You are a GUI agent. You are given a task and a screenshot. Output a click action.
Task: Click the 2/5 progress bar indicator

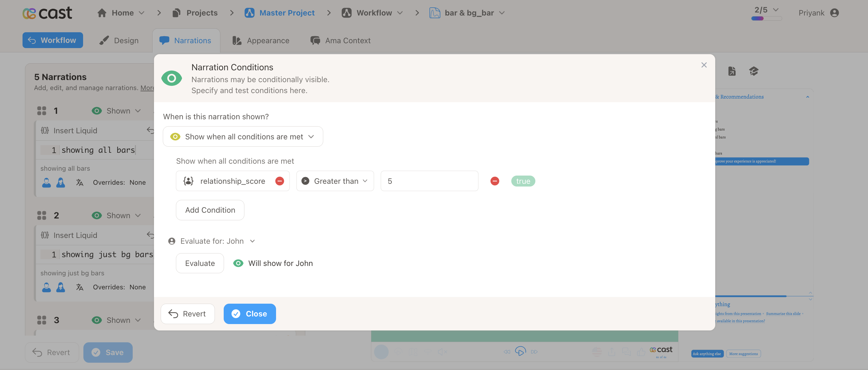coord(766,18)
